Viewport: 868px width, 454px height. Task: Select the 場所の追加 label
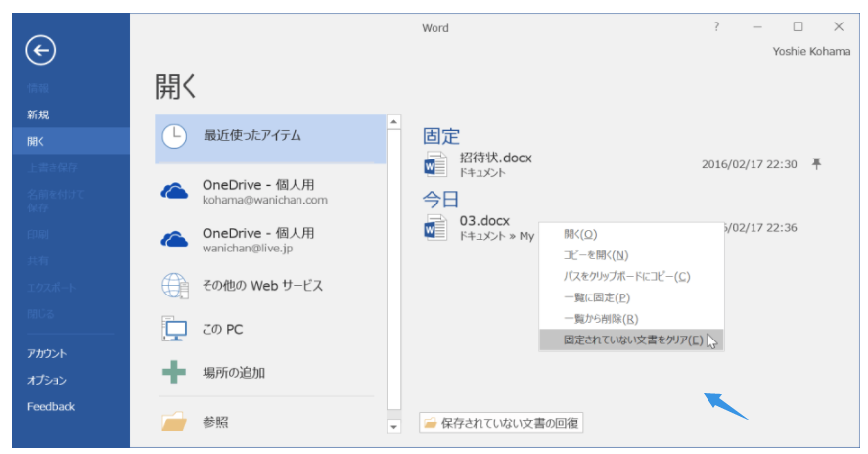point(234,373)
